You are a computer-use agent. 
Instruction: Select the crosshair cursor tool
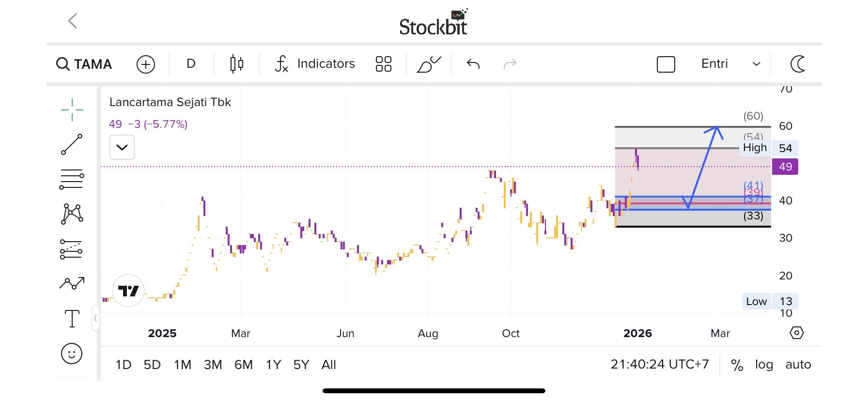(x=72, y=110)
